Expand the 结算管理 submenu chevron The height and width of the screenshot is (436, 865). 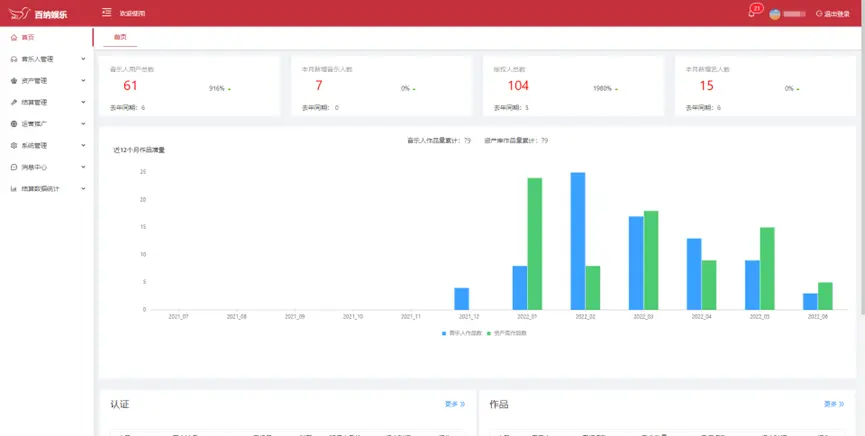point(83,102)
